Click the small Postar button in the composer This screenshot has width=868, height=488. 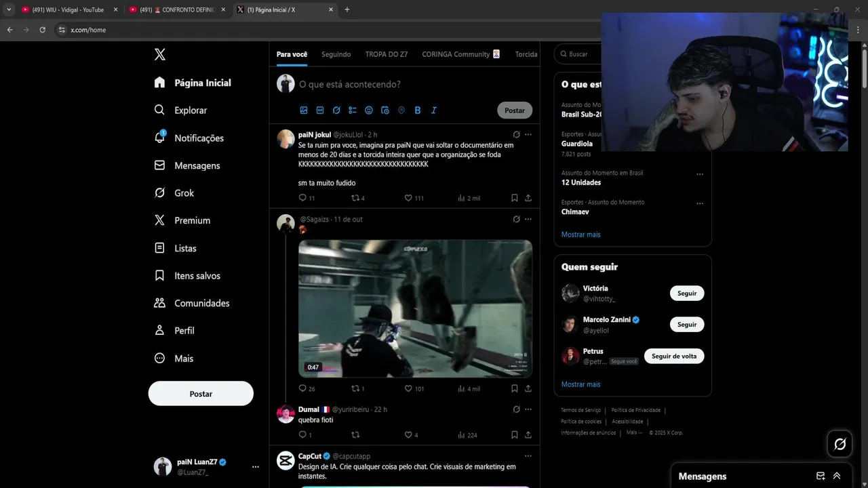tap(515, 110)
